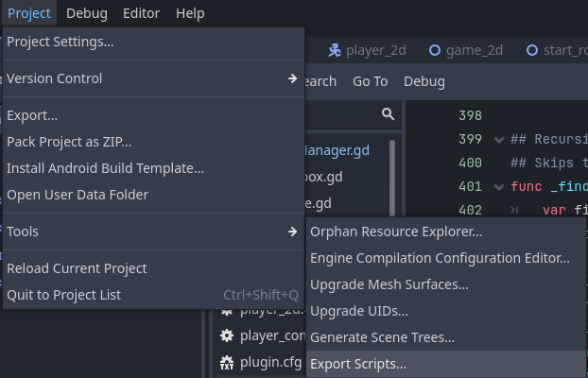
Task: Open the Tools submenu arrow
Action: pyautogui.click(x=292, y=232)
